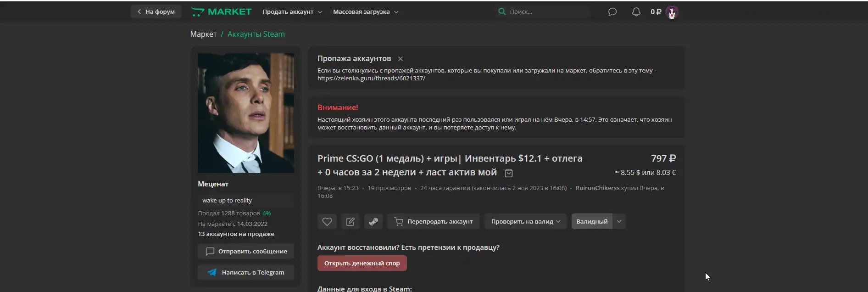
Task: Click the 0 ₽ balance
Action: coord(656,12)
